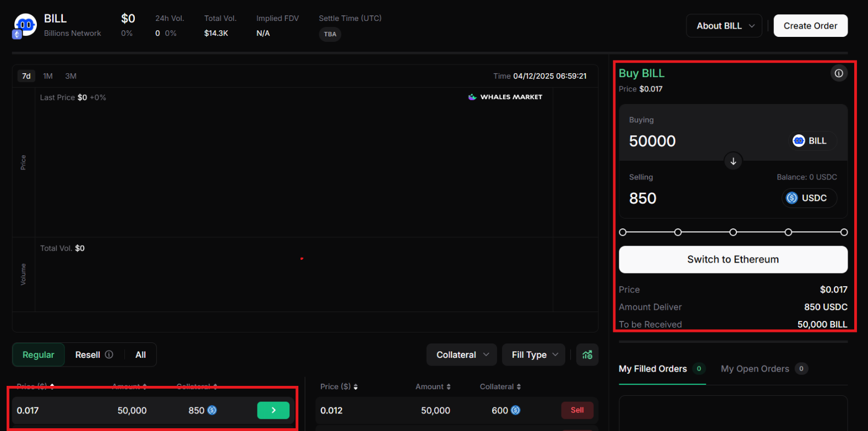This screenshot has width=868, height=431.
Task: Click the middle point of amount slider
Action: (x=733, y=232)
